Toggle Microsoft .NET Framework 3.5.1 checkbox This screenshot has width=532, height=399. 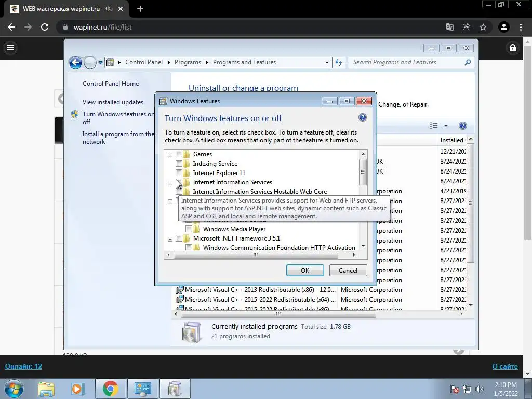[x=179, y=238]
